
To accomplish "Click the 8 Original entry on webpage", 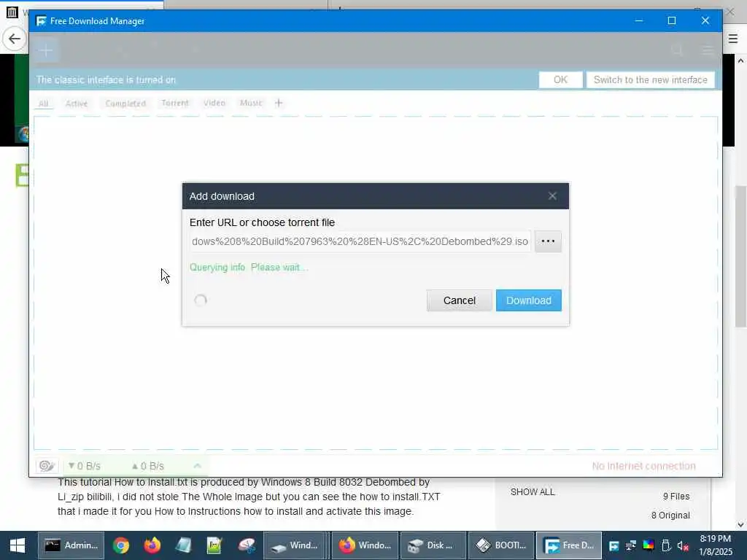I will point(670,516).
